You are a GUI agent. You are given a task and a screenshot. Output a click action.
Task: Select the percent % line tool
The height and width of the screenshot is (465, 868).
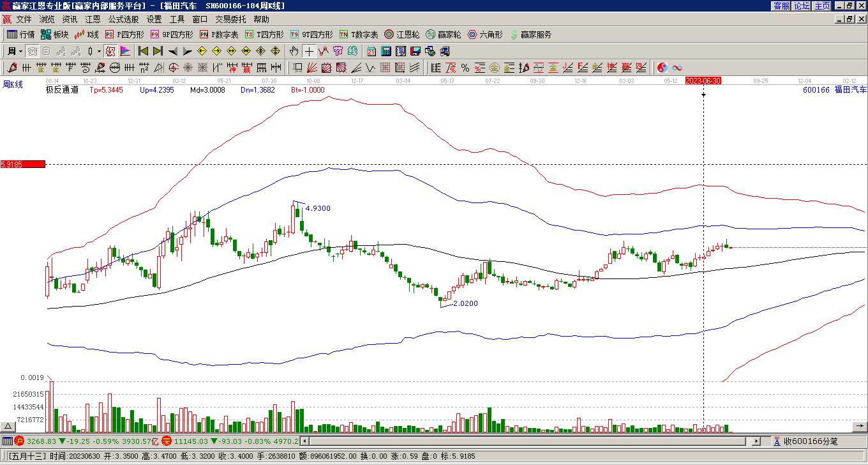pos(465,68)
